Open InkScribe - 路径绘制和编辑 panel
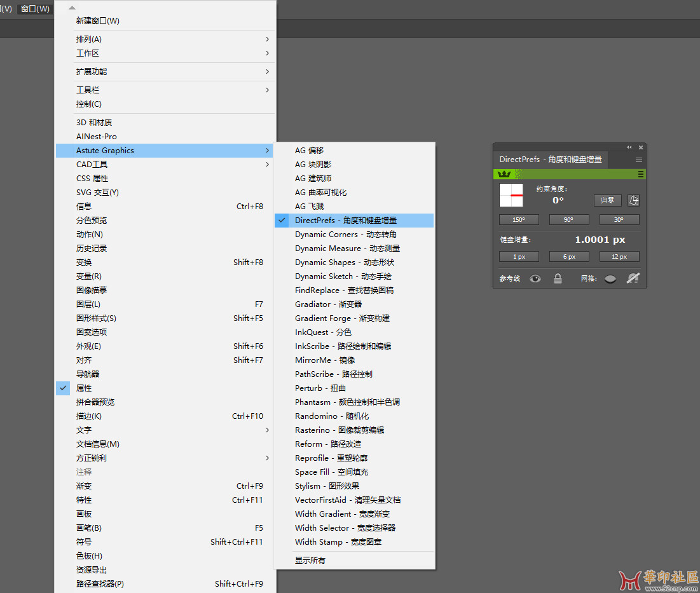Image resolution: width=700 pixels, height=593 pixels. coord(354,346)
